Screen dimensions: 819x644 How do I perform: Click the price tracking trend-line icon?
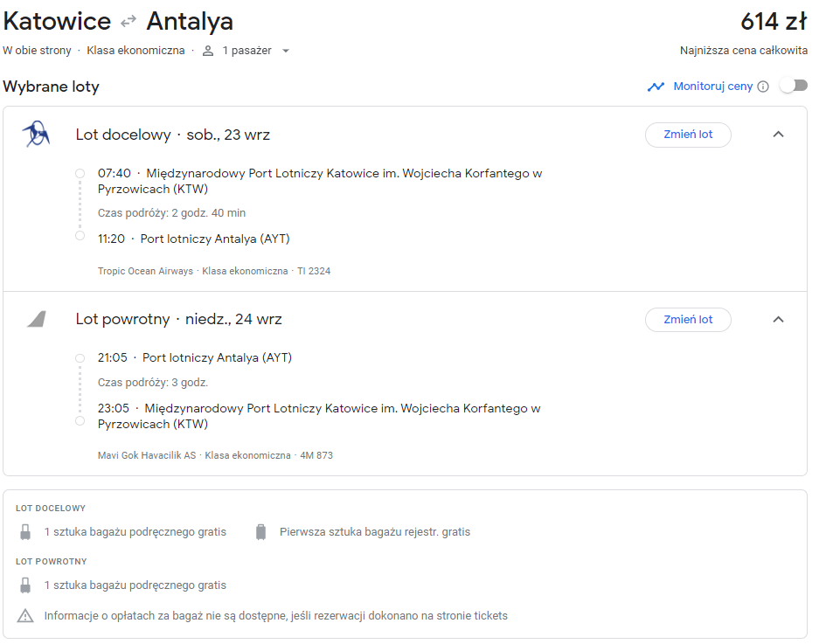tap(656, 87)
